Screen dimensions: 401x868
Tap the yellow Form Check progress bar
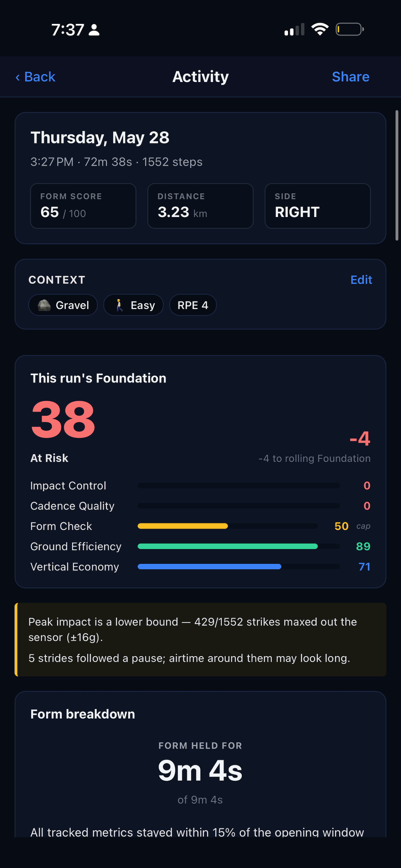tap(183, 526)
